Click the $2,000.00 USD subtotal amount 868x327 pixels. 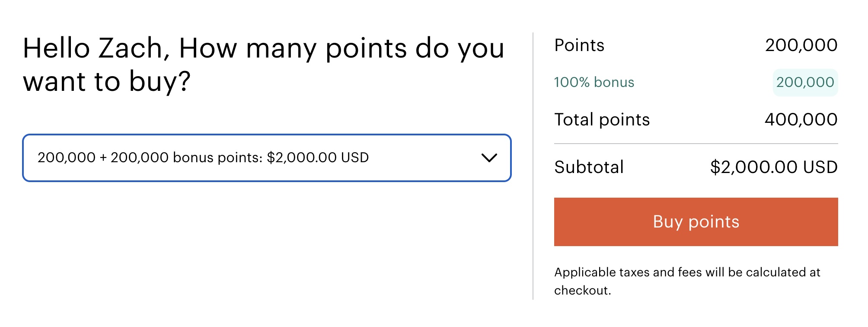774,167
